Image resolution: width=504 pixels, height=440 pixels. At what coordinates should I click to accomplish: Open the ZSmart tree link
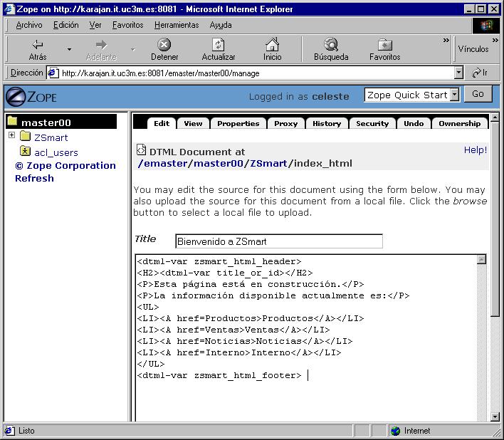pyautogui.click(x=51, y=137)
